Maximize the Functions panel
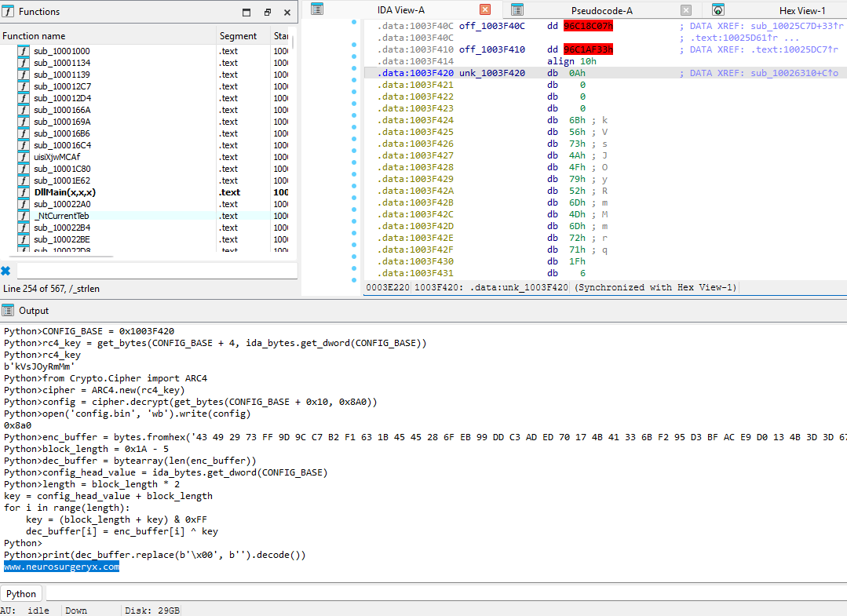This screenshot has width=847, height=616. (x=246, y=13)
